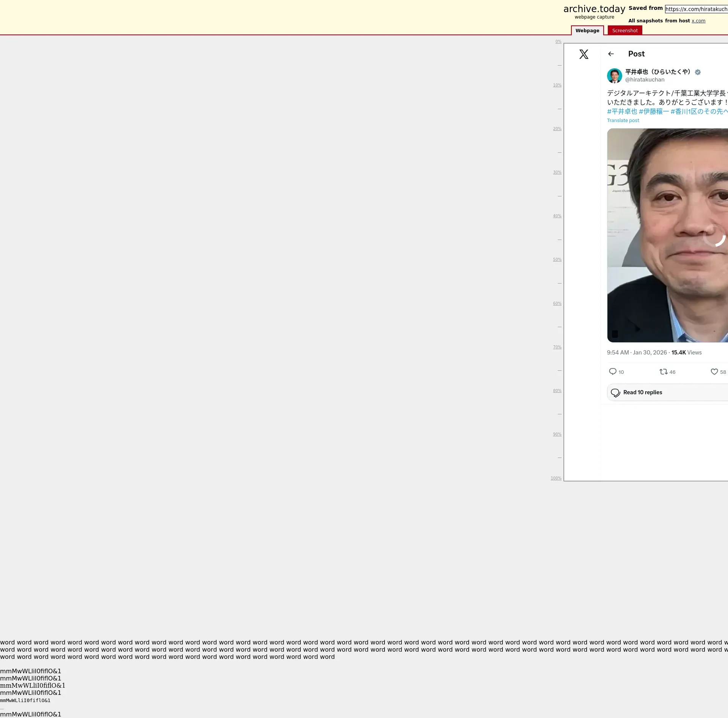Click the verified badge beside the name
The height and width of the screenshot is (718, 728).
(x=698, y=72)
